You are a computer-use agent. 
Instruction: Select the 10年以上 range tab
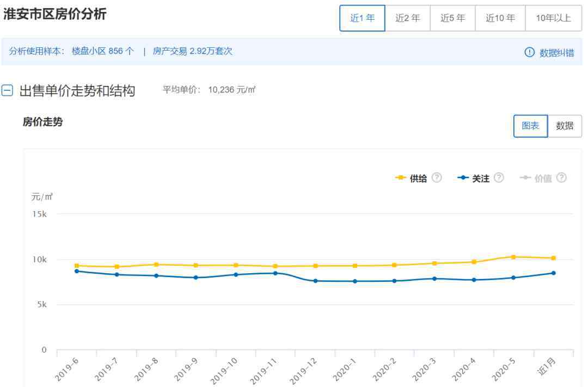pyautogui.click(x=553, y=18)
